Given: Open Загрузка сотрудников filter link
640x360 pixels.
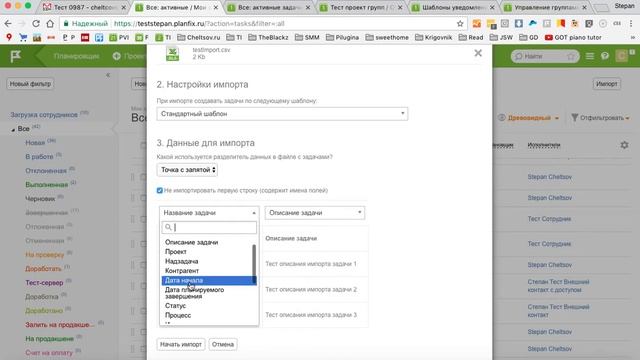Looking at the screenshot, I should [x=44, y=115].
